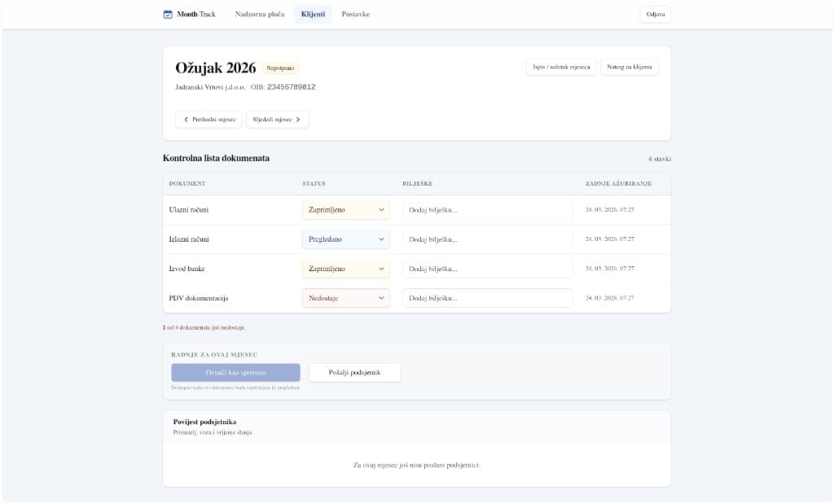Add a note for PDV dokumentacija

pos(486,297)
